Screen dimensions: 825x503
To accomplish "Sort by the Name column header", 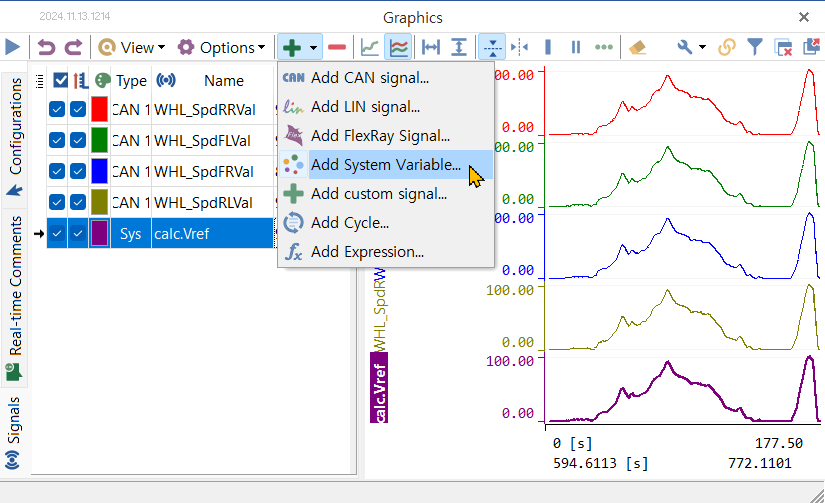I will point(224,81).
